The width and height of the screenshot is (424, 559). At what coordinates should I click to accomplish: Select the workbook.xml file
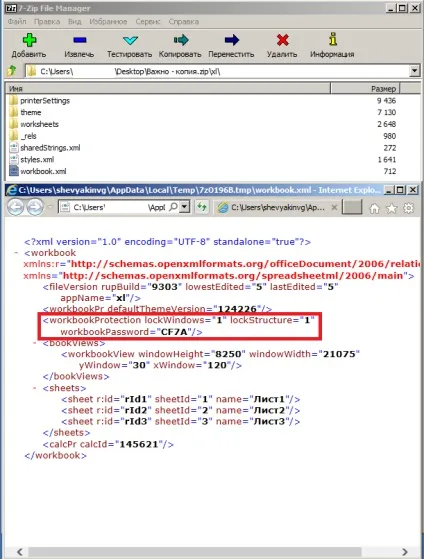[x=43, y=171]
